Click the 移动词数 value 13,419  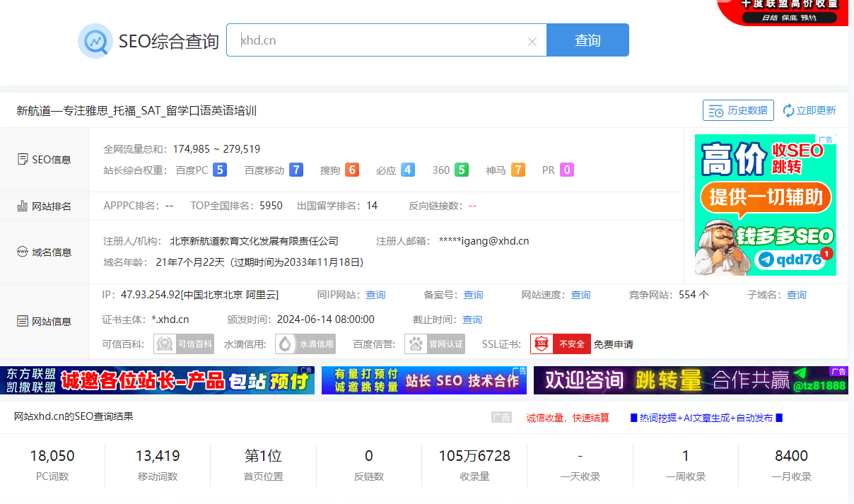[158, 456]
